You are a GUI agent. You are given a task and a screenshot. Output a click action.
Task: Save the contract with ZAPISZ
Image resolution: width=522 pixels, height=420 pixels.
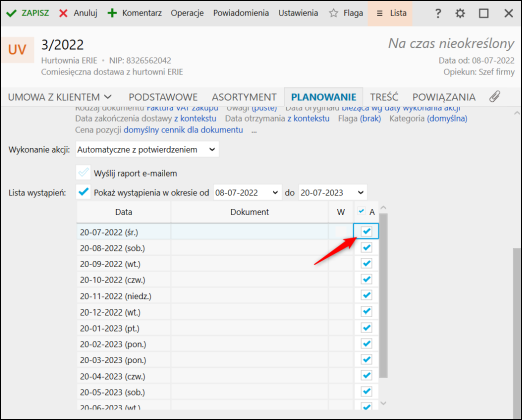pyautogui.click(x=28, y=13)
